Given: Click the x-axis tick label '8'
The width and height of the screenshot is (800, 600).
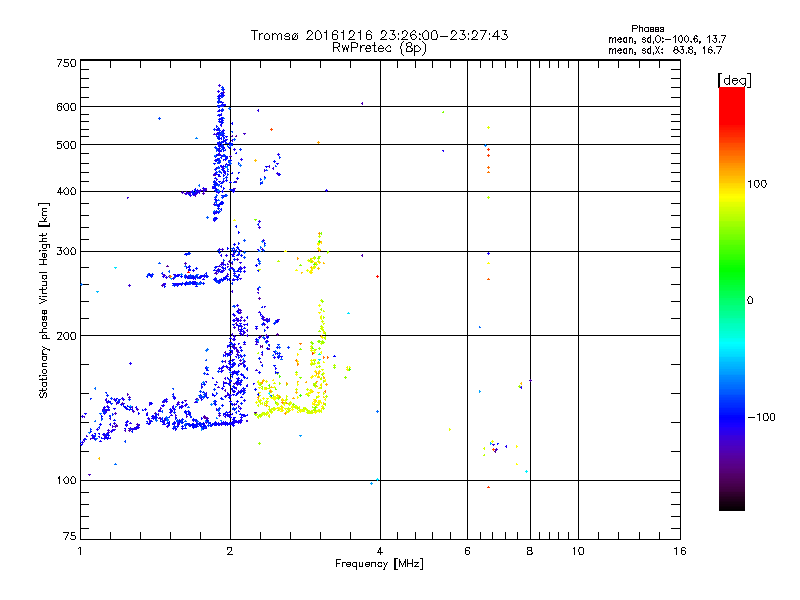Looking at the screenshot, I should pyautogui.click(x=530, y=551).
